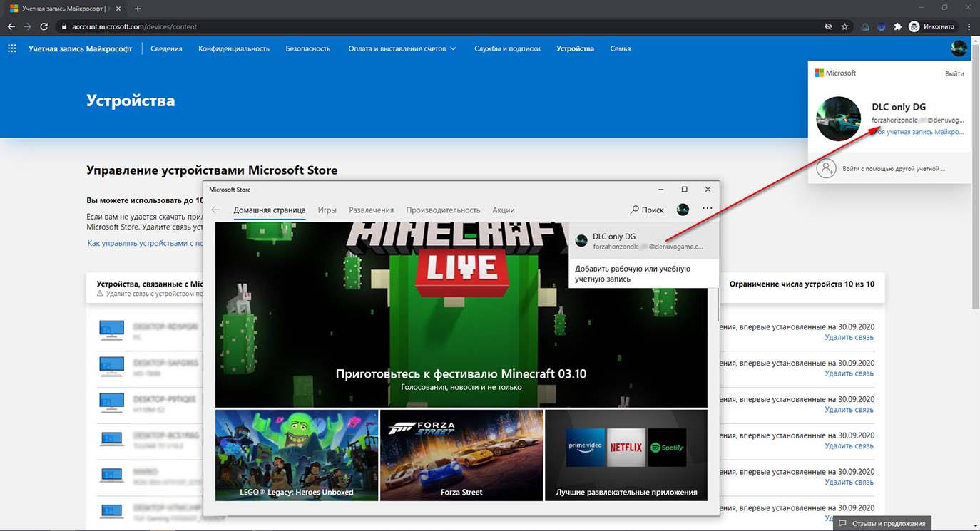Viewport: 980px width, 531px height.
Task: Open the Производительность tab in Store
Action: tap(443, 210)
